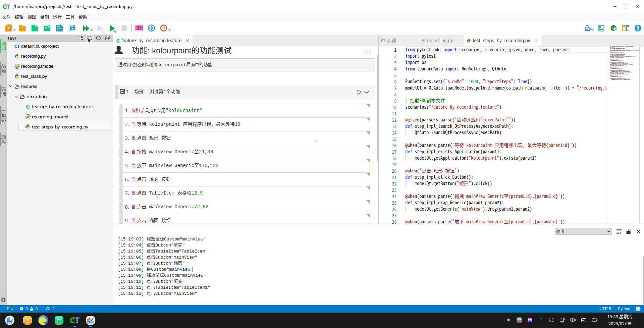Click the green open file folder icon
This screenshot has width=644, height=328.
click(47, 28)
